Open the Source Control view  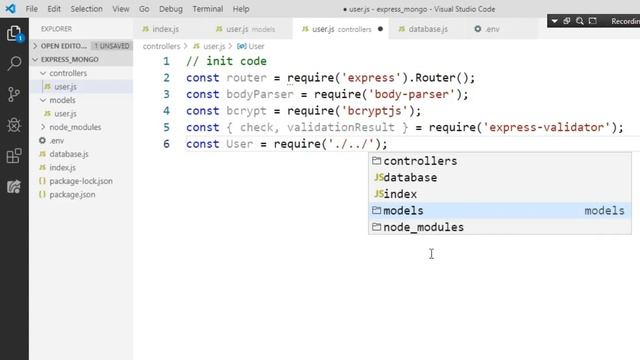(x=14, y=94)
